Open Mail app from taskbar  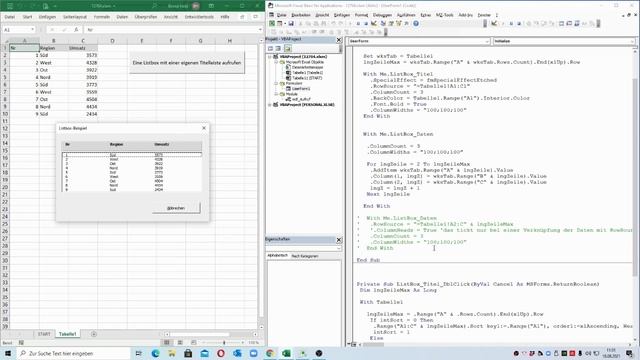click(204, 353)
